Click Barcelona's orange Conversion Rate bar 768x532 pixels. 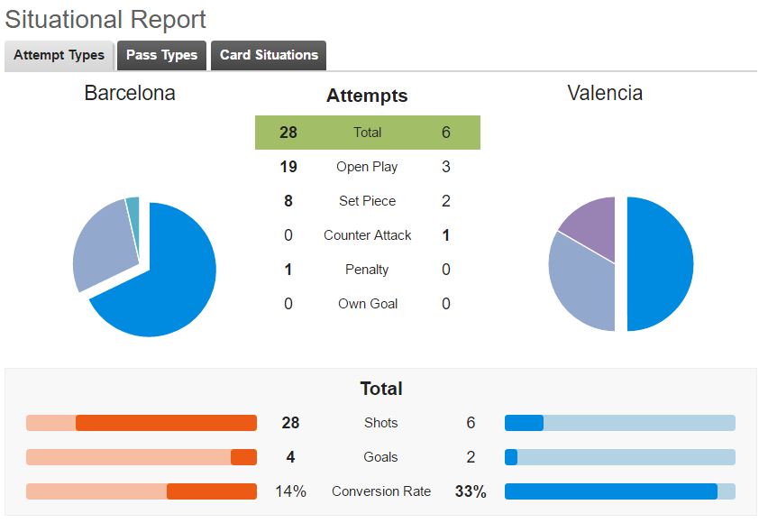coord(212,491)
